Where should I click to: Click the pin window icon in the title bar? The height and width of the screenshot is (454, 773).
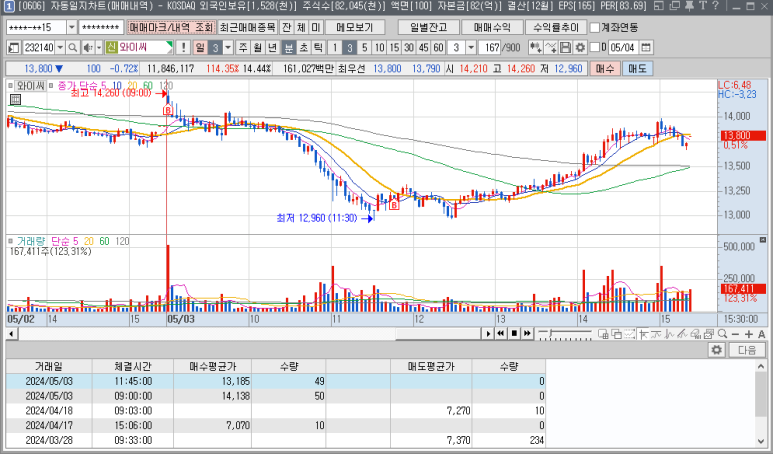[x=689, y=6]
